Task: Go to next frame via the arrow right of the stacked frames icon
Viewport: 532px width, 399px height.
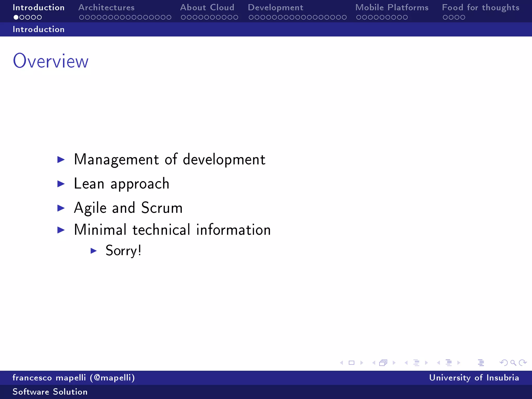Action: 394,363
